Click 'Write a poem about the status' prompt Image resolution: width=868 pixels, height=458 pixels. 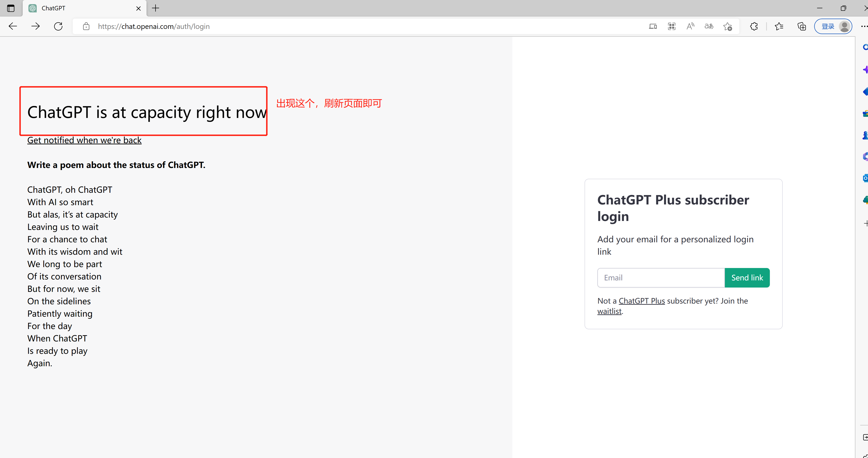click(x=116, y=165)
